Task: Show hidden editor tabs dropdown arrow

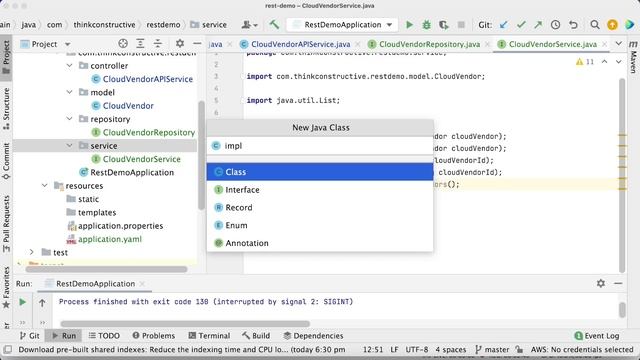Action: click(x=618, y=43)
